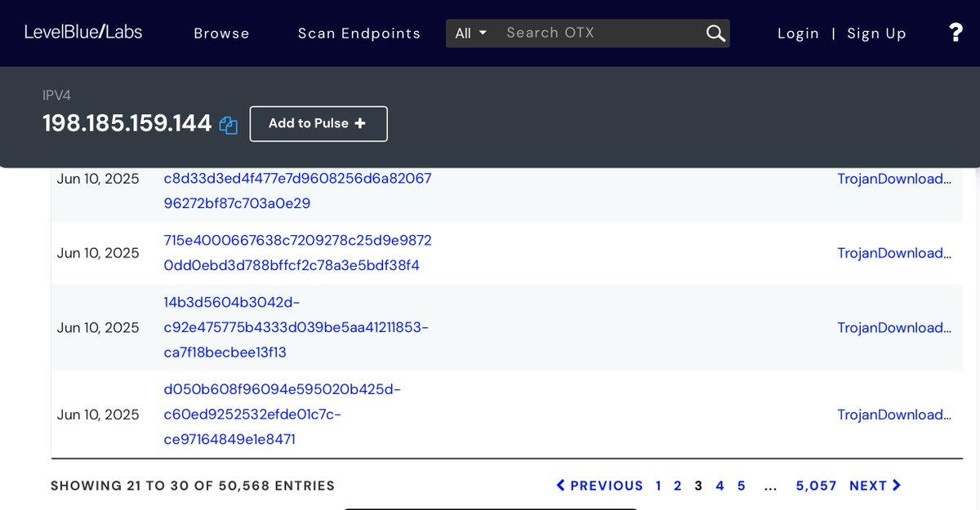Type in the Search OTX field
This screenshot has width=980, height=510.
pos(600,33)
